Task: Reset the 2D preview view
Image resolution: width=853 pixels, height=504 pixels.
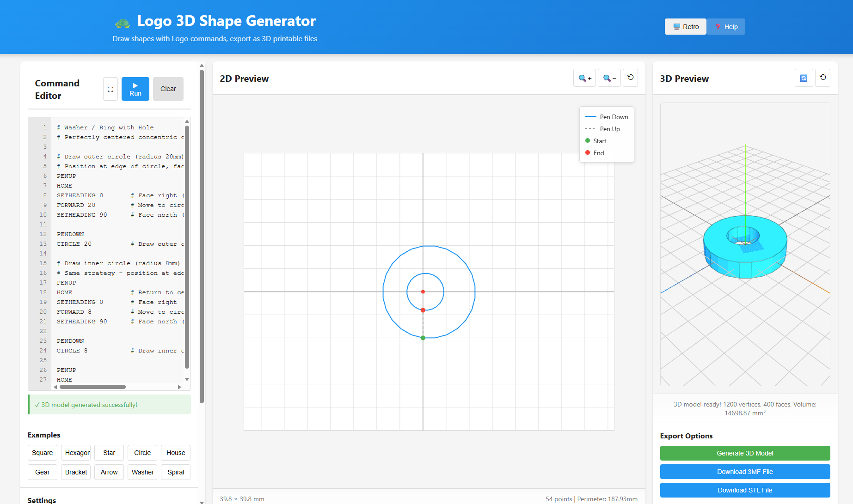Action: pos(630,78)
